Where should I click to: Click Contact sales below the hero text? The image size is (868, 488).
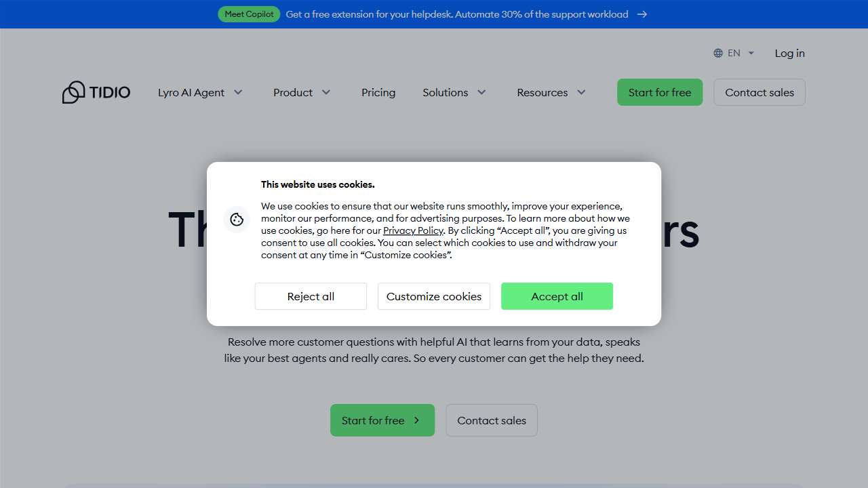tap(492, 420)
